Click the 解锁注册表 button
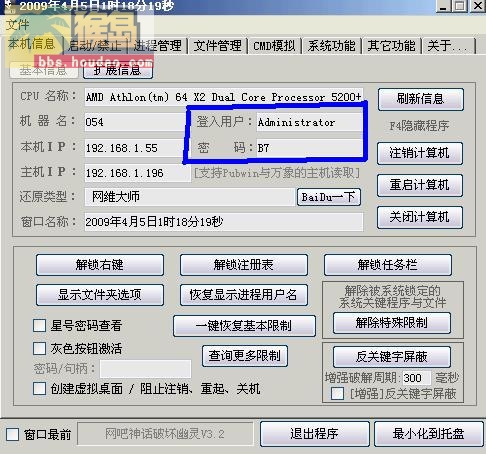This screenshot has height=454, width=486. [x=244, y=265]
